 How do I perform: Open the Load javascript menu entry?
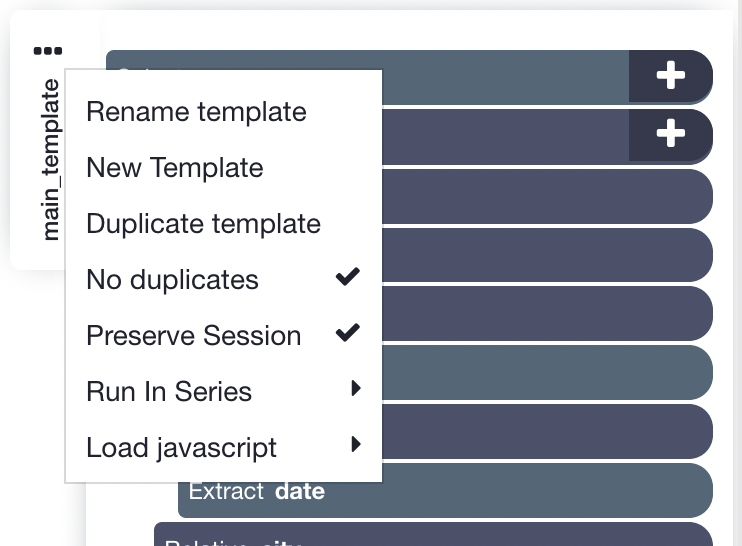point(223,447)
